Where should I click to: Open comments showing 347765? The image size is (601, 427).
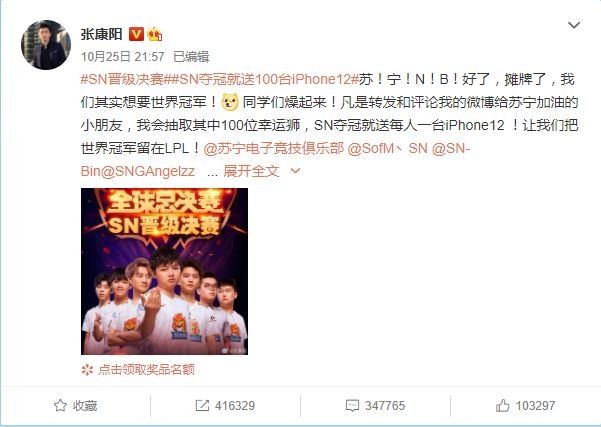click(x=375, y=406)
